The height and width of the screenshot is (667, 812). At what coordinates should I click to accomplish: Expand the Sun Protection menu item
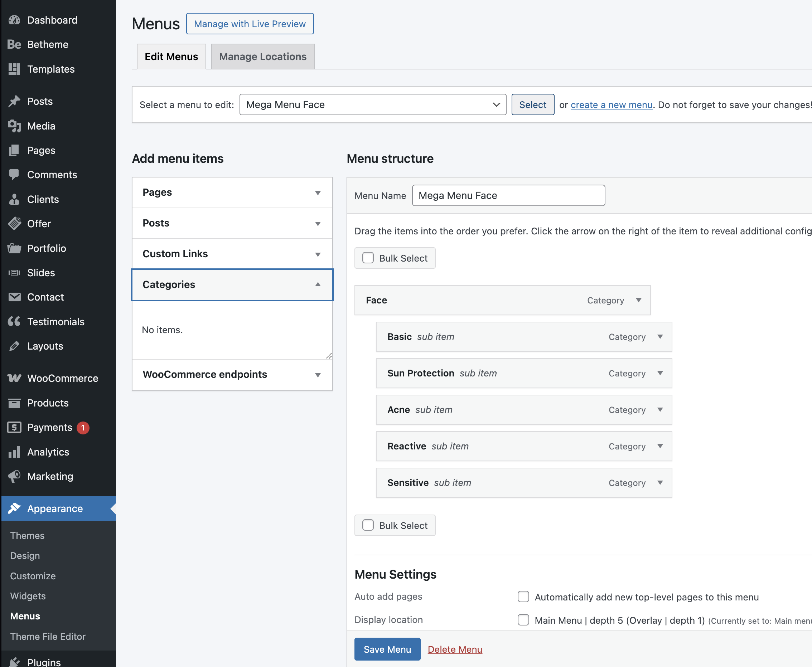[660, 373]
